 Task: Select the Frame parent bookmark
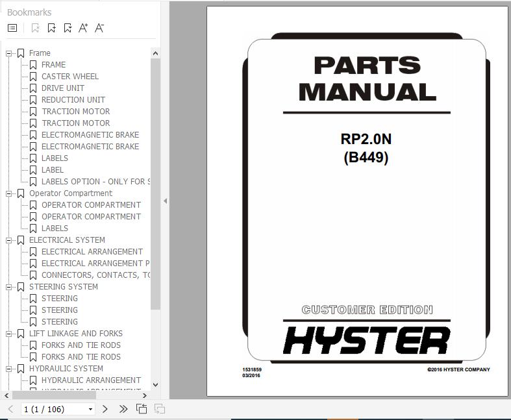40,53
